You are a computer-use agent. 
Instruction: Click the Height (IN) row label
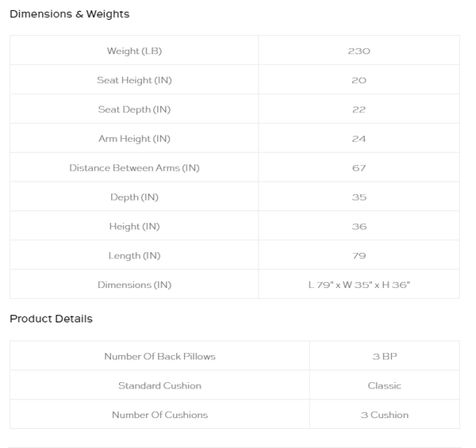tap(134, 226)
